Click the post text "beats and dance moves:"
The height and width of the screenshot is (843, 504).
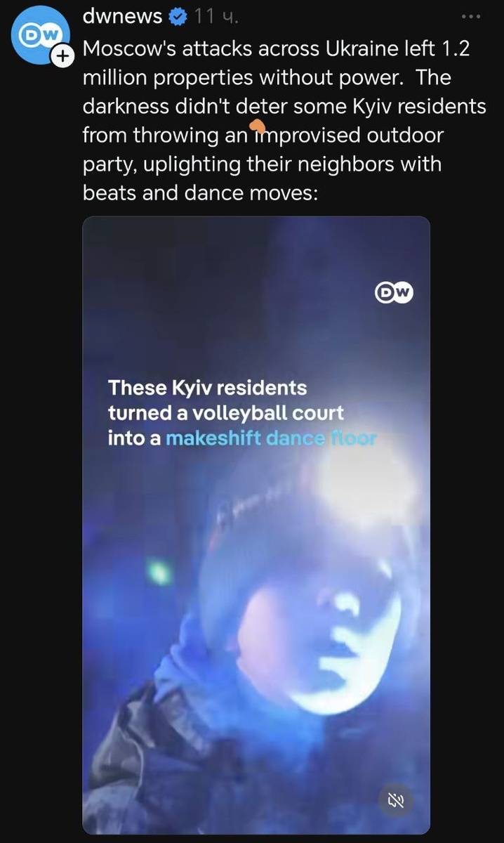pos(201,191)
